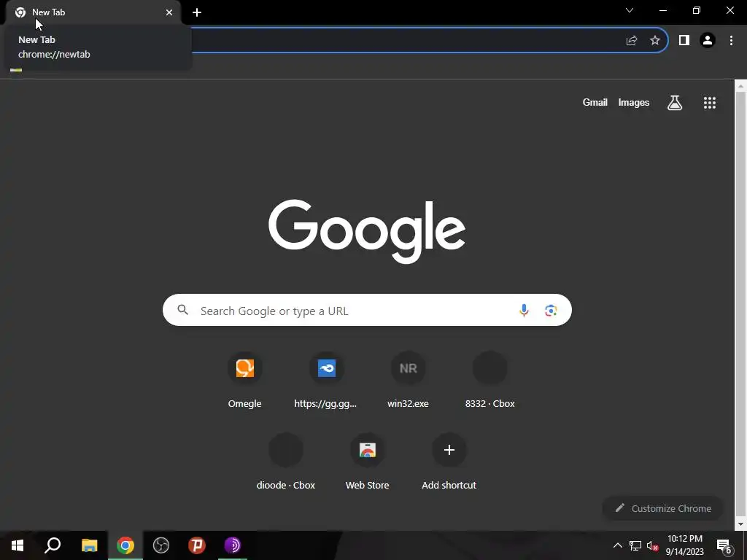Open the Omegle shortcut tile
Viewport: 747px width, 560px height.
(244, 381)
